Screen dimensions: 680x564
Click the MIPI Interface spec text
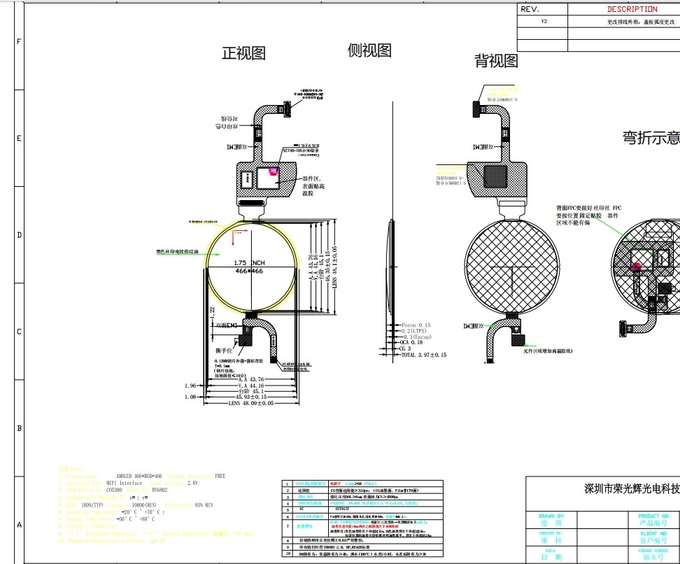(124, 483)
